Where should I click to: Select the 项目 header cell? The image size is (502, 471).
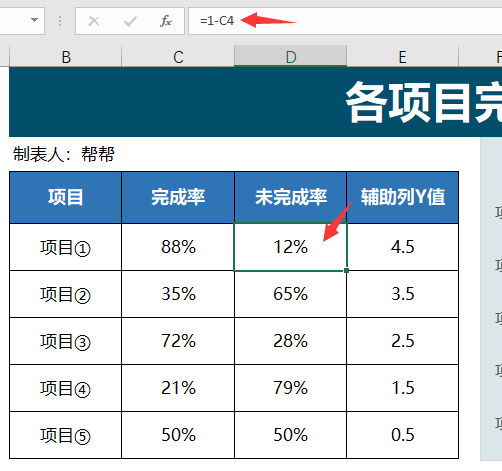tap(66, 197)
